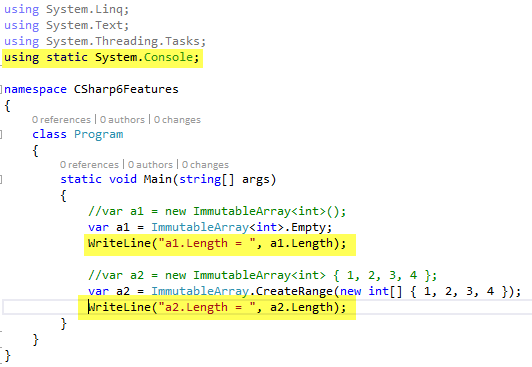Viewport: 532px width, 367px height.
Task: Click ImmutableArray<int>.Empty expression
Action: 241,227
